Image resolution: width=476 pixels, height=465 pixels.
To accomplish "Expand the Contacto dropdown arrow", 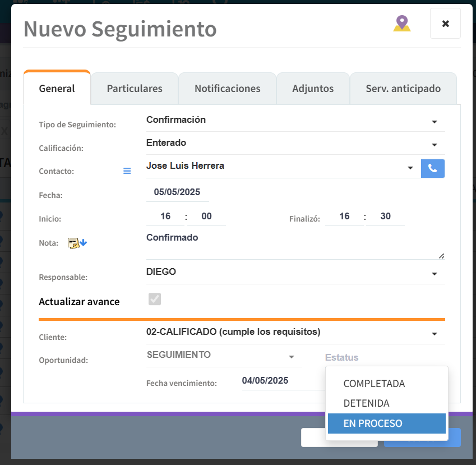I will tap(410, 168).
